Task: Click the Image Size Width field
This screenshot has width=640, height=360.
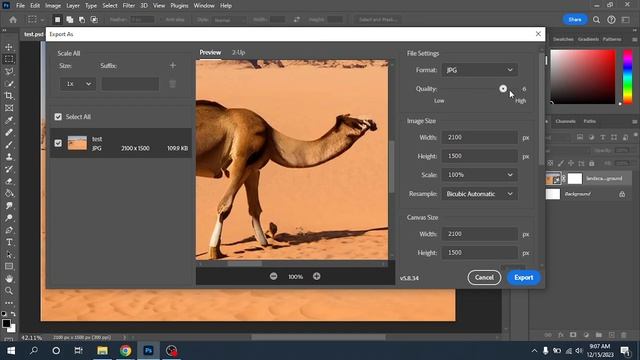Action: 479,138
